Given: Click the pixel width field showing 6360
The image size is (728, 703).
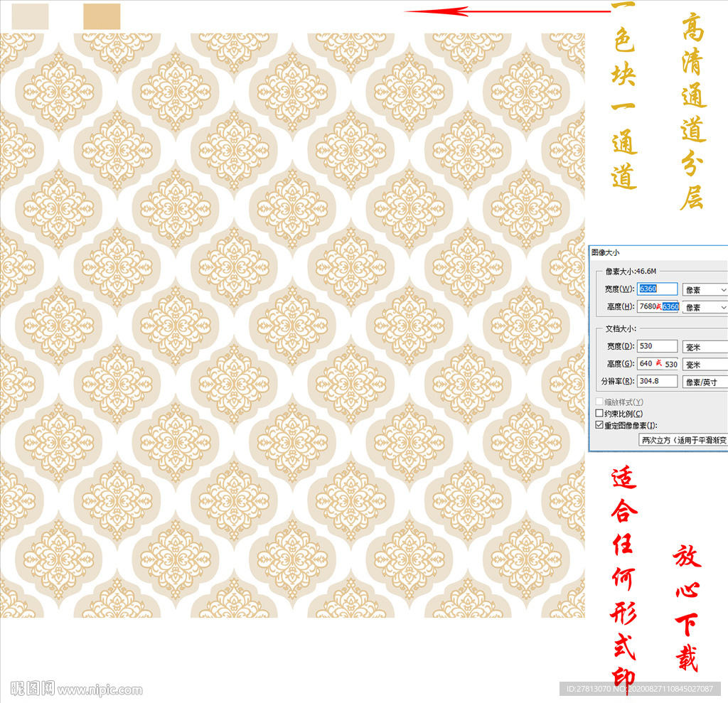Looking at the screenshot, I should [x=657, y=289].
